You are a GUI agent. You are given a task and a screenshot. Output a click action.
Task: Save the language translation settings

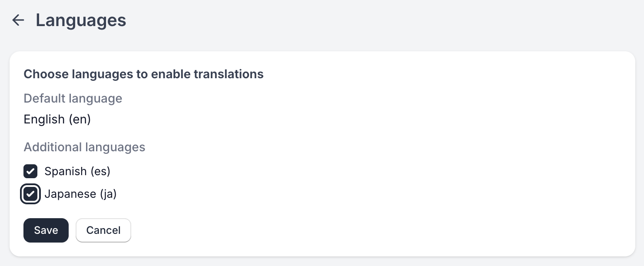[46, 230]
